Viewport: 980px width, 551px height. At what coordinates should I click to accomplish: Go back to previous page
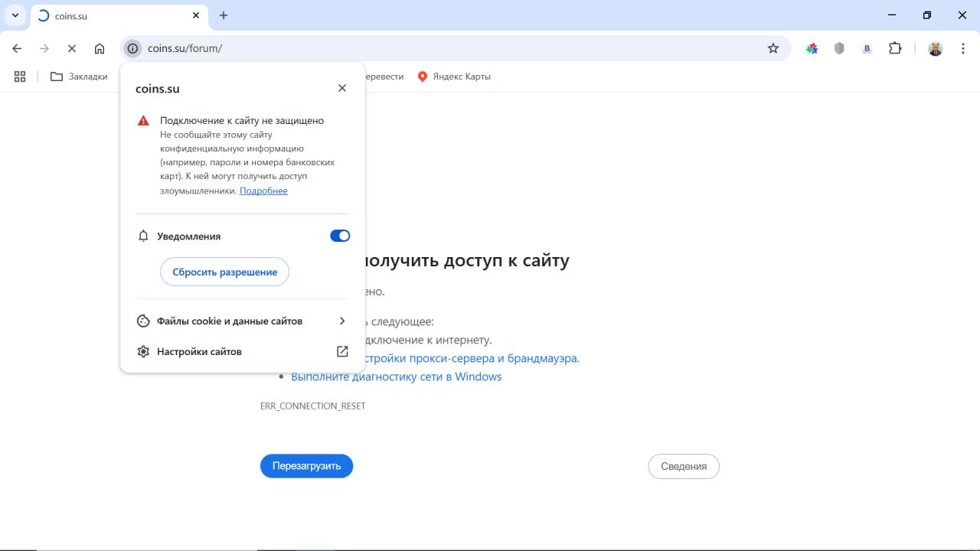tap(17, 48)
